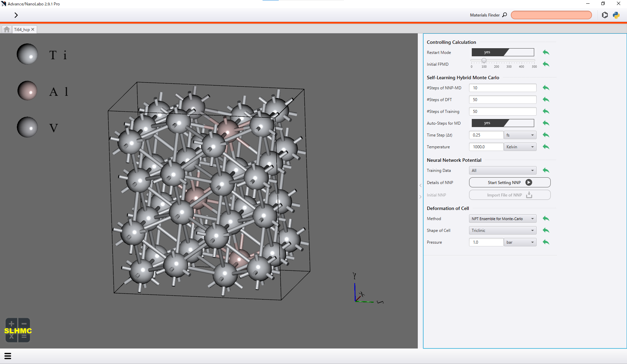Open the deformation Method dropdown

(503, 218)
